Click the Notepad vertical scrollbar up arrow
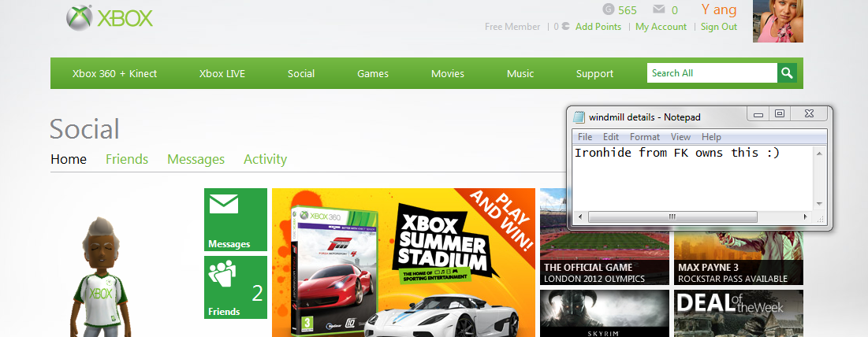 click(819, 153)
